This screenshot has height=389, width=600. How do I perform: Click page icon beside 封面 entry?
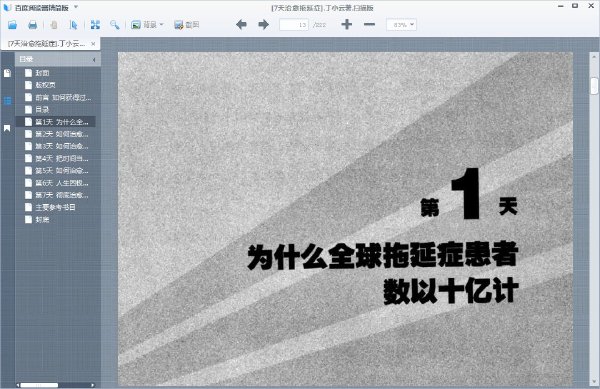(x=28, y=73)
